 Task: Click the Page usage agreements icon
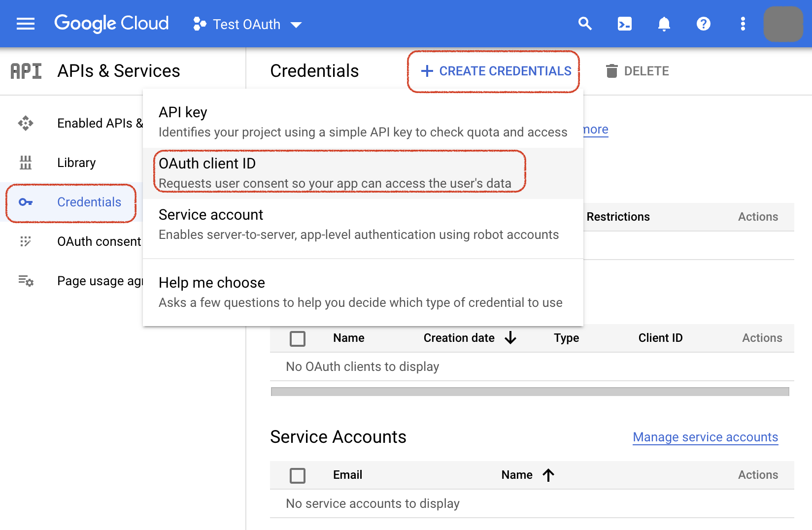coord(26,281)
